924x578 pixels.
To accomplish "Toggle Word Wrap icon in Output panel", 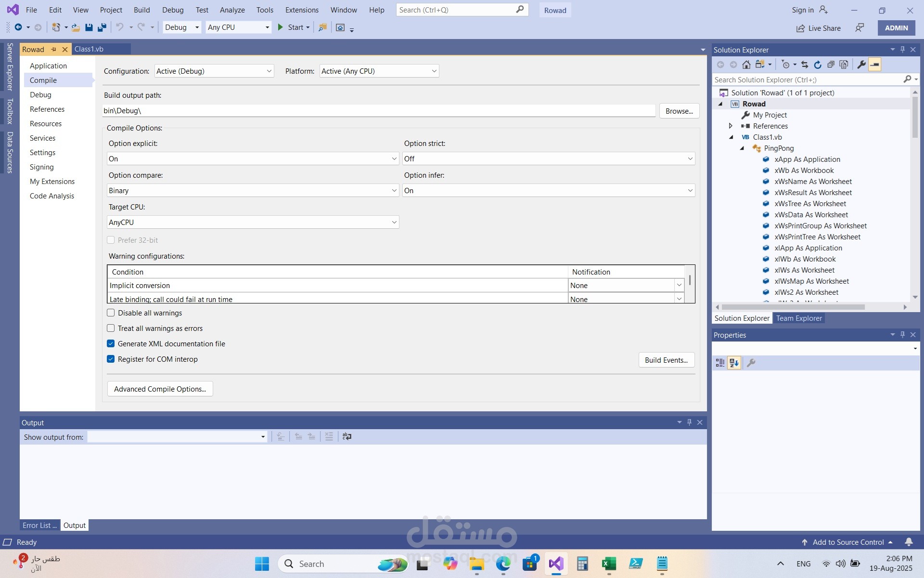I will click(x=346, y=436).
